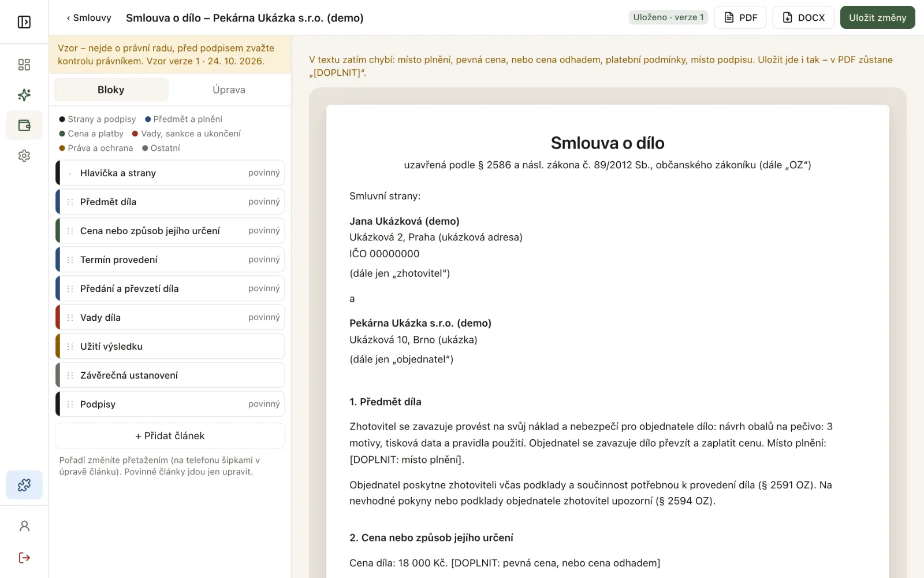This screenshot has height=578, width=924.
Task: Switch to the Úprava tab
Action: [x=229, y=90]
